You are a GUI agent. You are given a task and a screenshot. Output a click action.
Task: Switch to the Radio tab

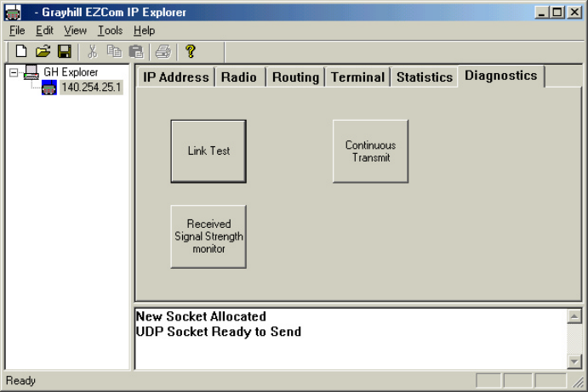239,77
